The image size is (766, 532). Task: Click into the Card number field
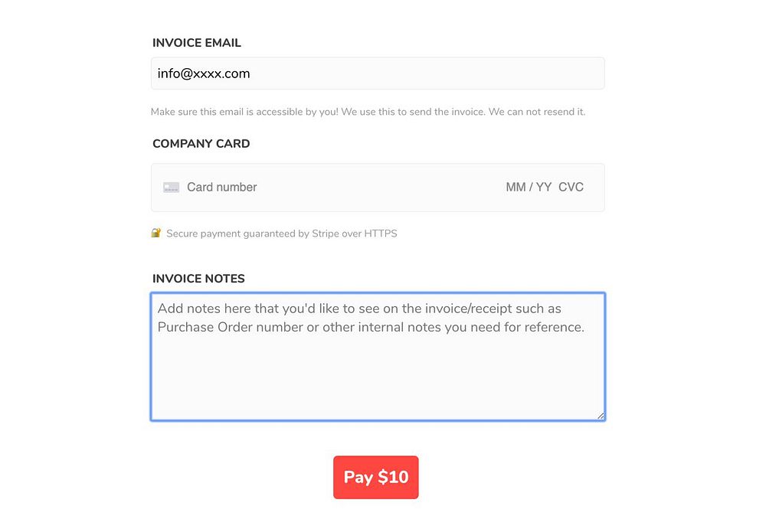click(222, 188)
